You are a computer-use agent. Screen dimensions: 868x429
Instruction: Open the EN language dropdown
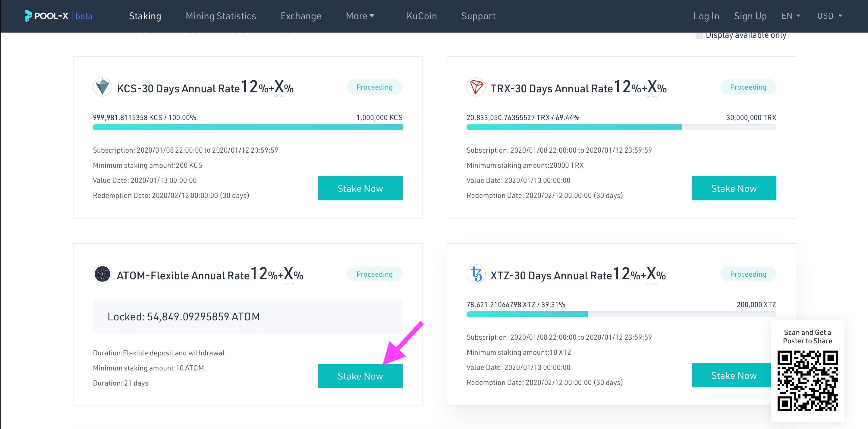click(x=791, y=16)
